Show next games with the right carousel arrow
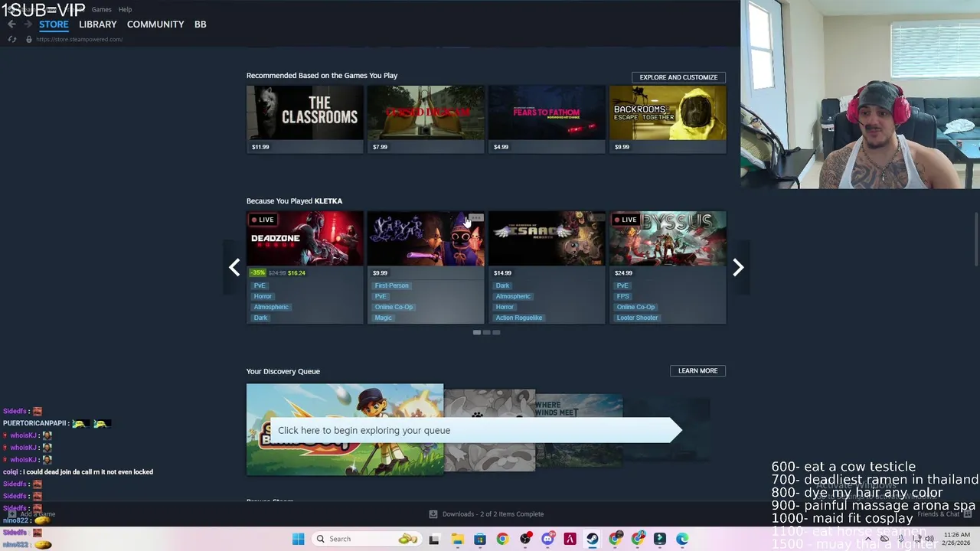The width and height of the screenshot is (980, 551). pyautogui.click(x=738, y=267)
